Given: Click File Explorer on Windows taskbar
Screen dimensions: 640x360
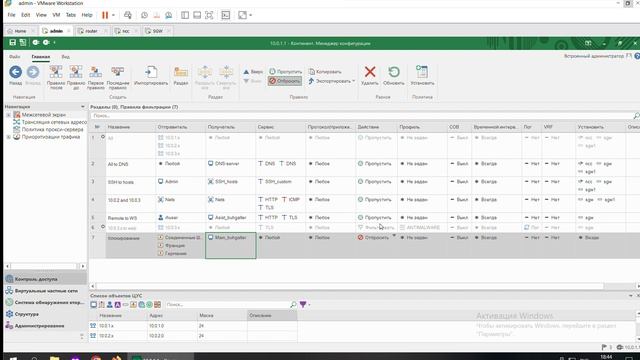Looking at the screenshot, I should pyautogui.click(x=54, y=358).
